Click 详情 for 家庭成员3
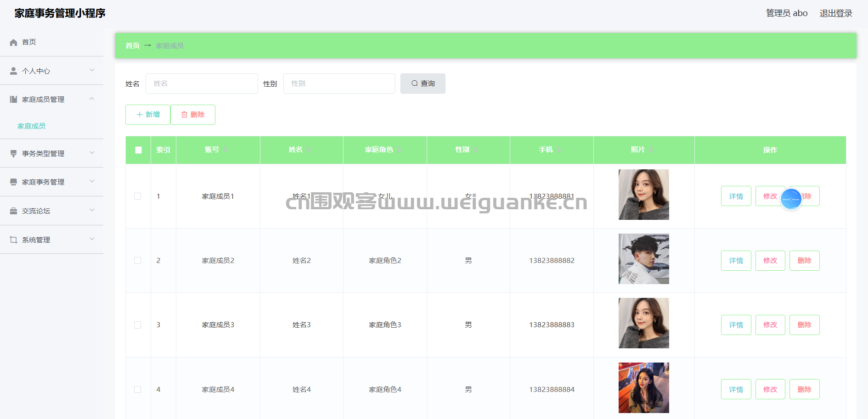 [736, 324]
